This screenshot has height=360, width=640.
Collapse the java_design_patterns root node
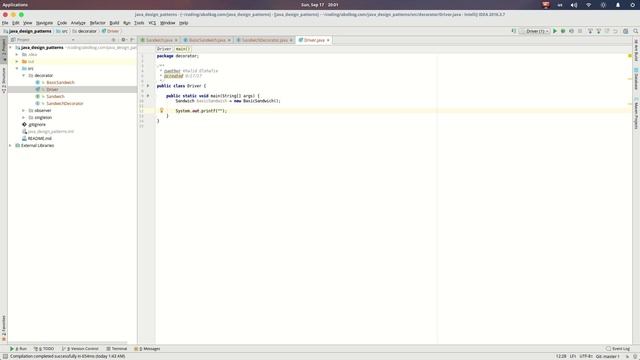(11, 47)
